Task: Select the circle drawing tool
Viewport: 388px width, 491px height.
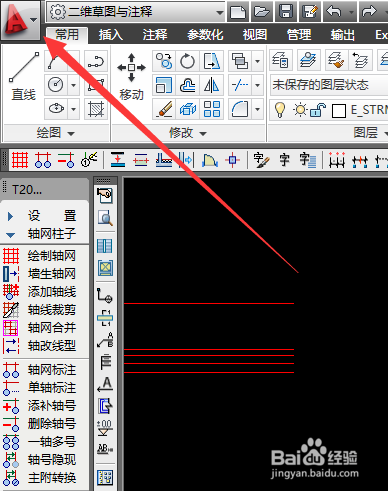Action: (x=56, y=85)
